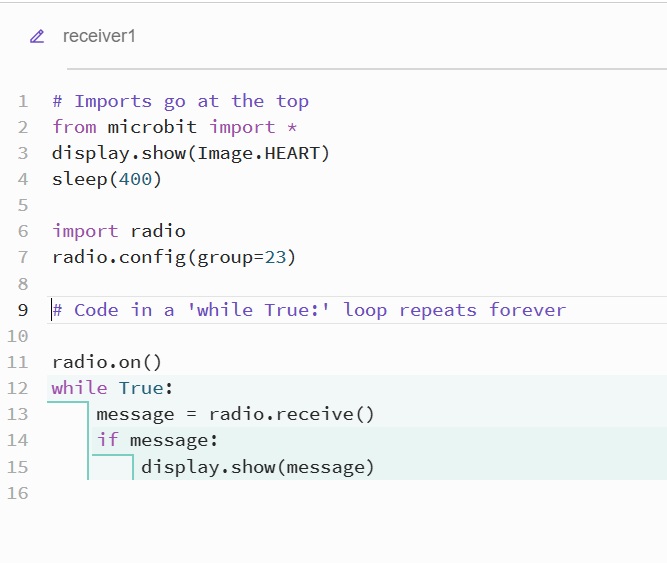Click empty line 16 at end of code
The image size is (667, 563).
[300, 493]
